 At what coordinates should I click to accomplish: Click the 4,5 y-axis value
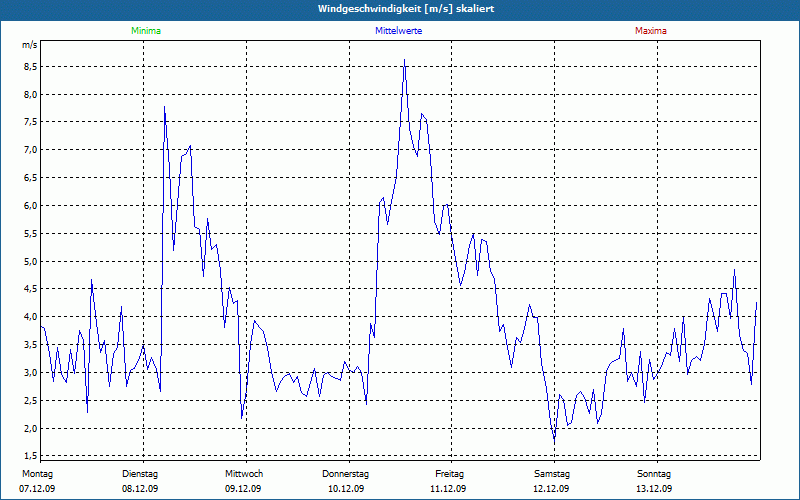pos(31,289)
